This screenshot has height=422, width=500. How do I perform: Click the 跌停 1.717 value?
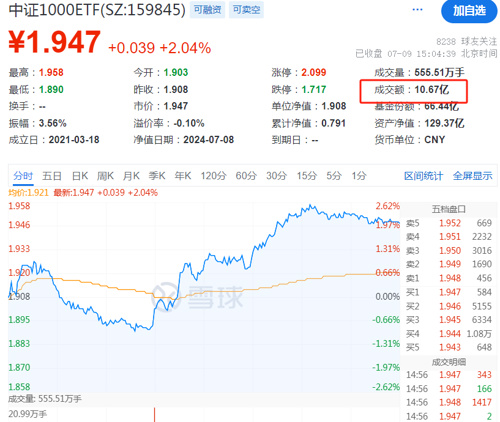314,89
